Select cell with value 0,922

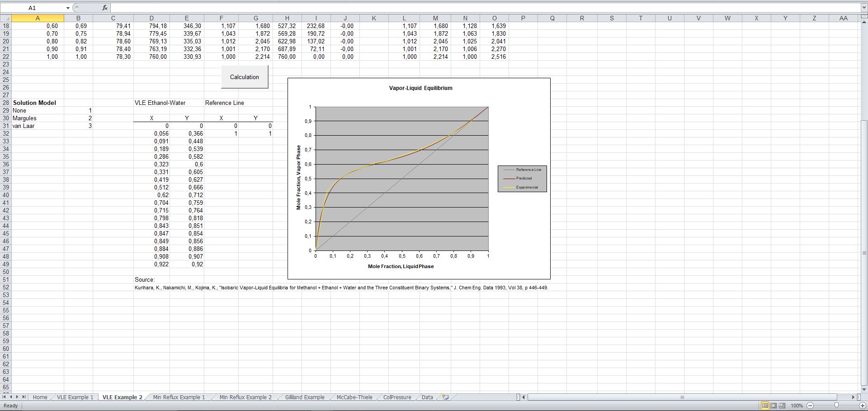pos(151,264)
